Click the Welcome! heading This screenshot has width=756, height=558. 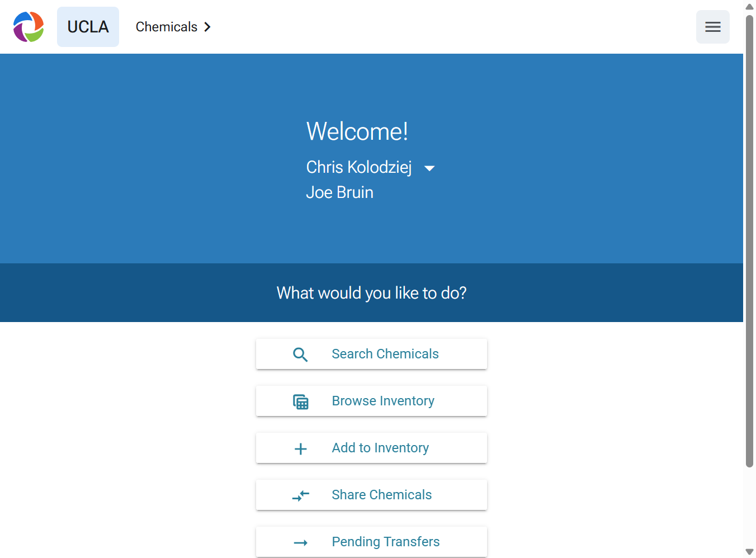click(357, 131)
